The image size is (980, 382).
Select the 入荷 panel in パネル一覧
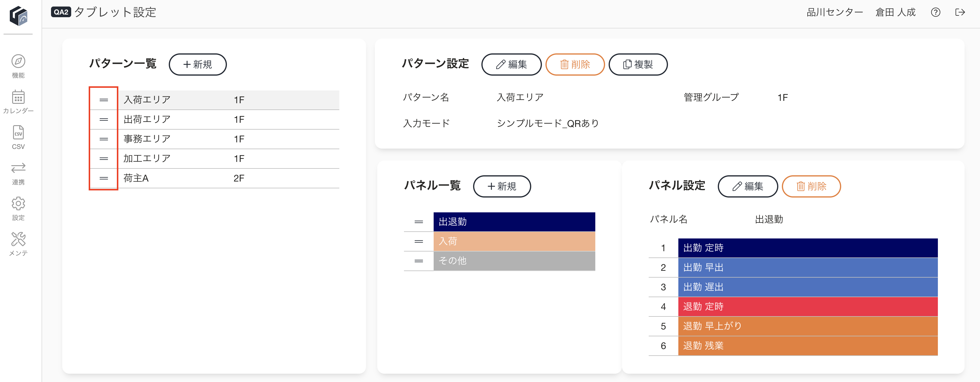point(514,241)
